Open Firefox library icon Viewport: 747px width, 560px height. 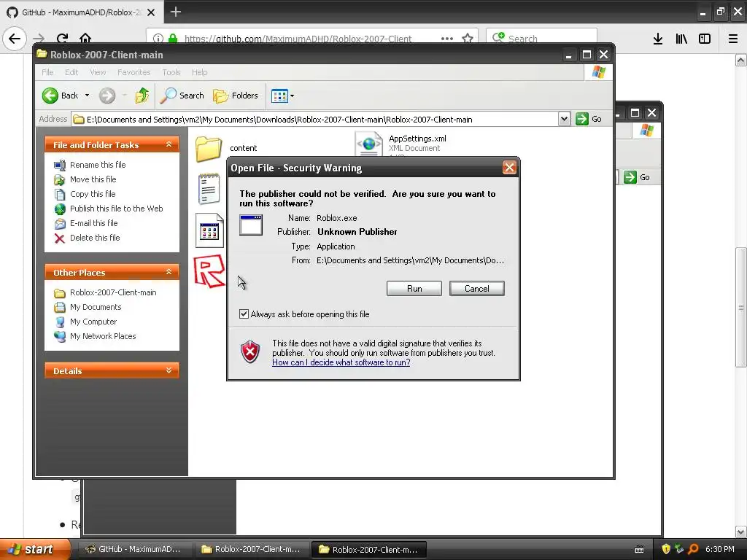681,39
